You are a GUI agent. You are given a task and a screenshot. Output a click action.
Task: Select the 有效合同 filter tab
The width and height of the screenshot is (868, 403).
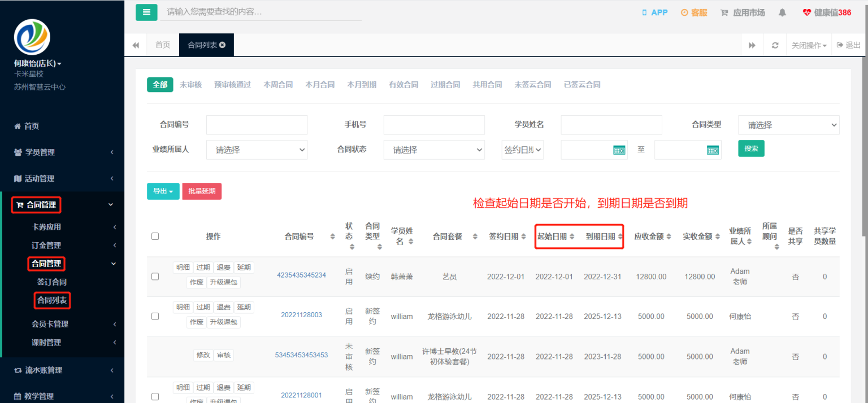pos(403,85)
